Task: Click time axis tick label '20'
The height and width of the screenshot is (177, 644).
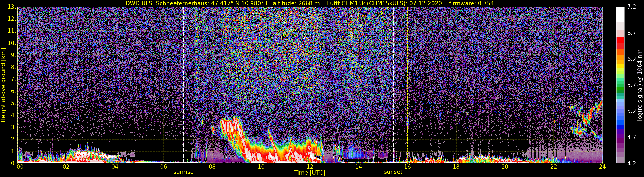Action: [x=505, y=167]
